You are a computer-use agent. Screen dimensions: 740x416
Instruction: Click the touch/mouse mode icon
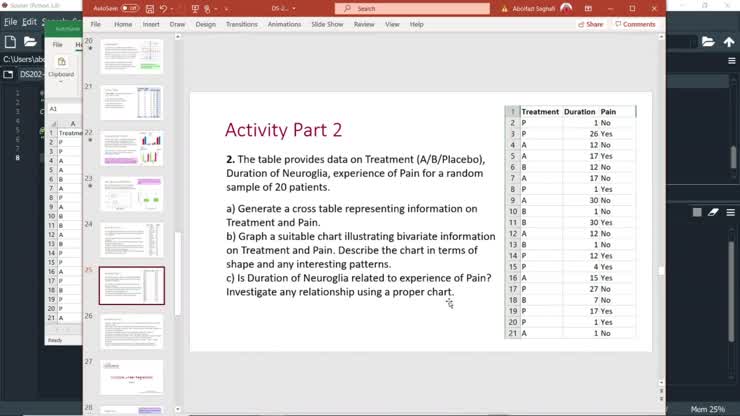pos(207,8)
